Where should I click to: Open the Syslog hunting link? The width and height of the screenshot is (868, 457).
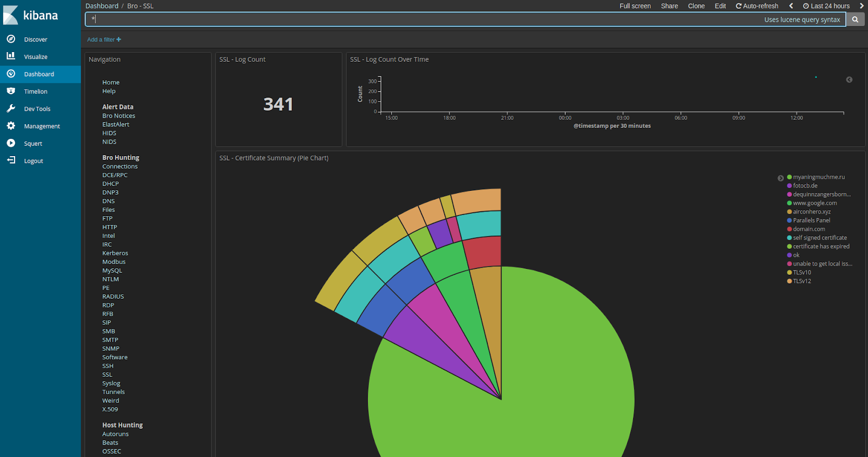tap(111, 383)
